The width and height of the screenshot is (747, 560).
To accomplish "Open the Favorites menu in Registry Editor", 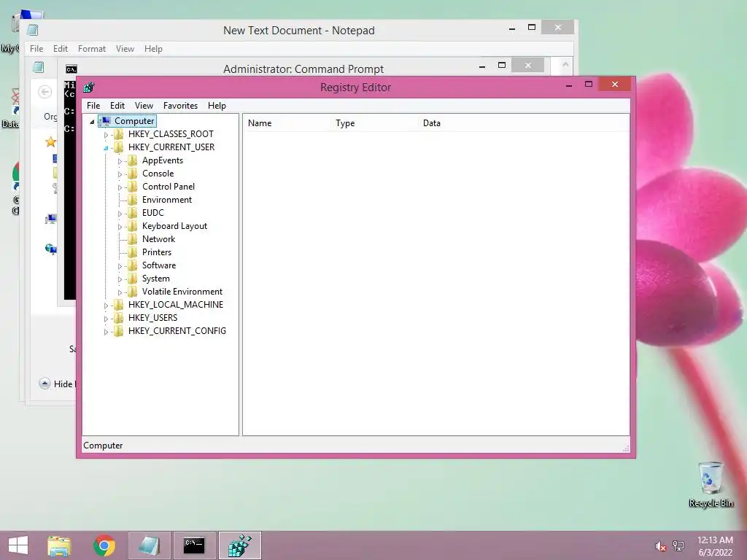I will pyautogui.click(x=180, y=106).
